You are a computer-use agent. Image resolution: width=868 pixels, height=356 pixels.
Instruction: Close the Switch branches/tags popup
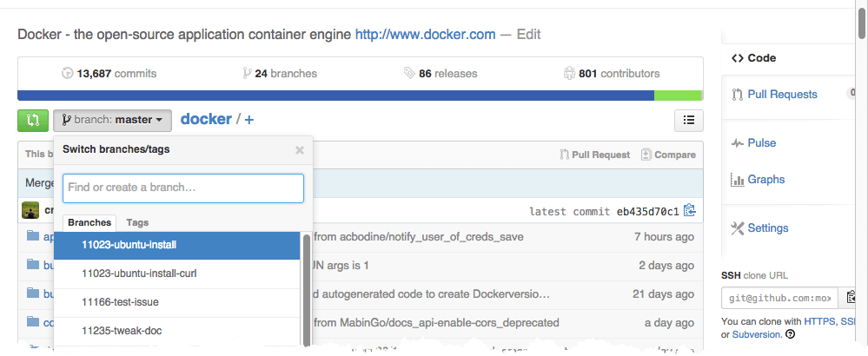pos(300,149)
